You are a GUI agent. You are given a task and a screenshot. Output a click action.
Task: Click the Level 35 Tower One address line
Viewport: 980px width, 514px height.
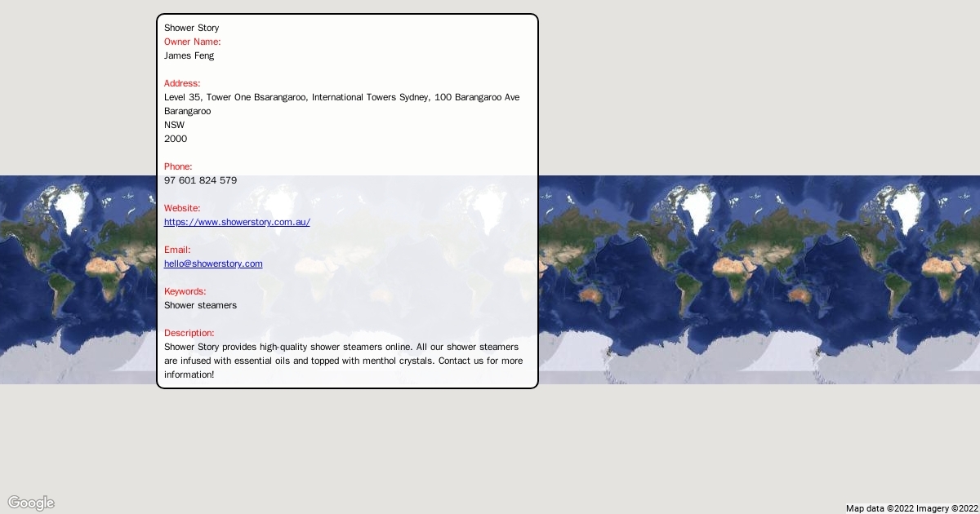(341, 97)
